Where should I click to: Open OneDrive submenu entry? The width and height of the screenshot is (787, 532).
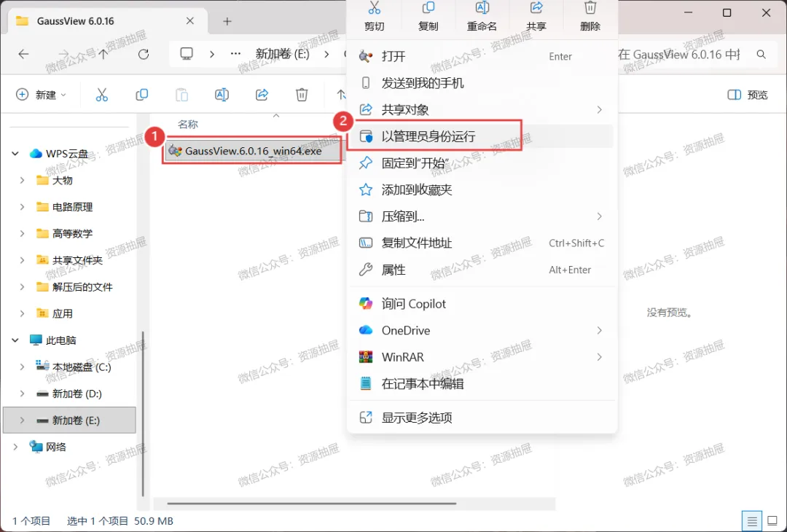coord(482,330)
